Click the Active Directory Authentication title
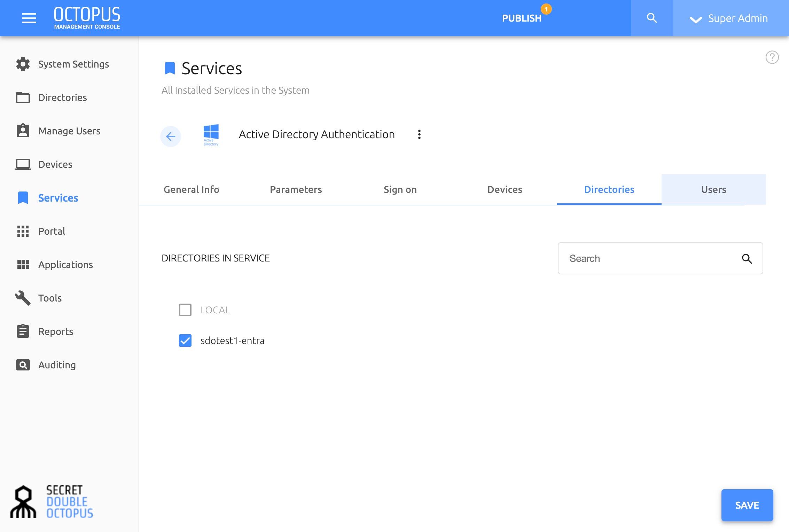The image size is (789, 532). pos(317,134)
